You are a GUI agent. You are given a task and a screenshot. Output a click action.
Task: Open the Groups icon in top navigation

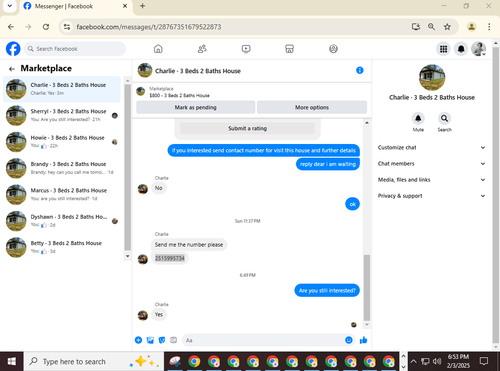333,49
